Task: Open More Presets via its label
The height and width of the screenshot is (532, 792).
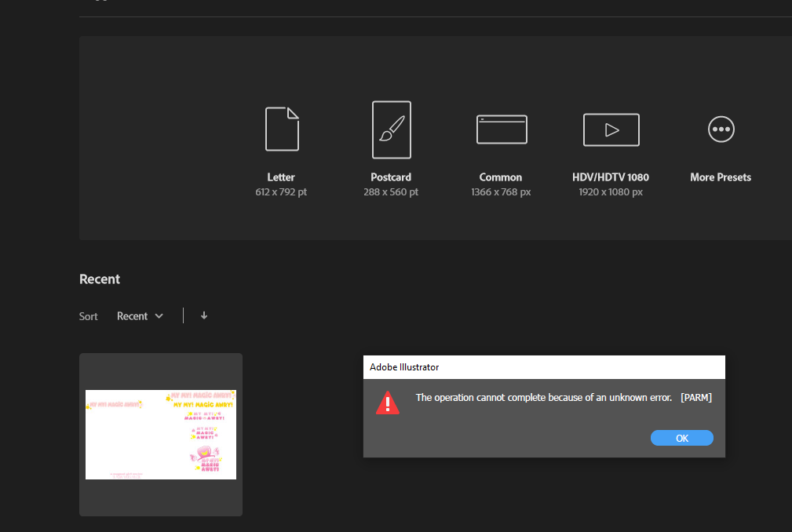Action: click(x=720, y=177)
